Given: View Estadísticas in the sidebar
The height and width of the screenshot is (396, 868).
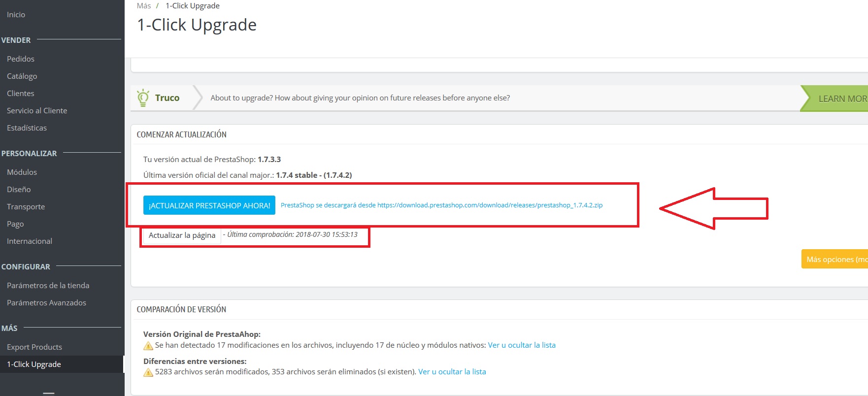Looking at the screenshot, I should 27,128.
